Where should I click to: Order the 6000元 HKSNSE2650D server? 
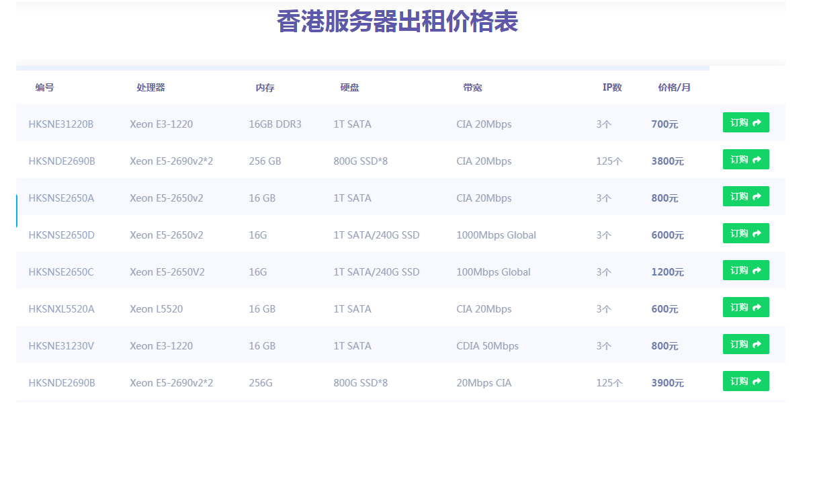click(x=745, y=233)
